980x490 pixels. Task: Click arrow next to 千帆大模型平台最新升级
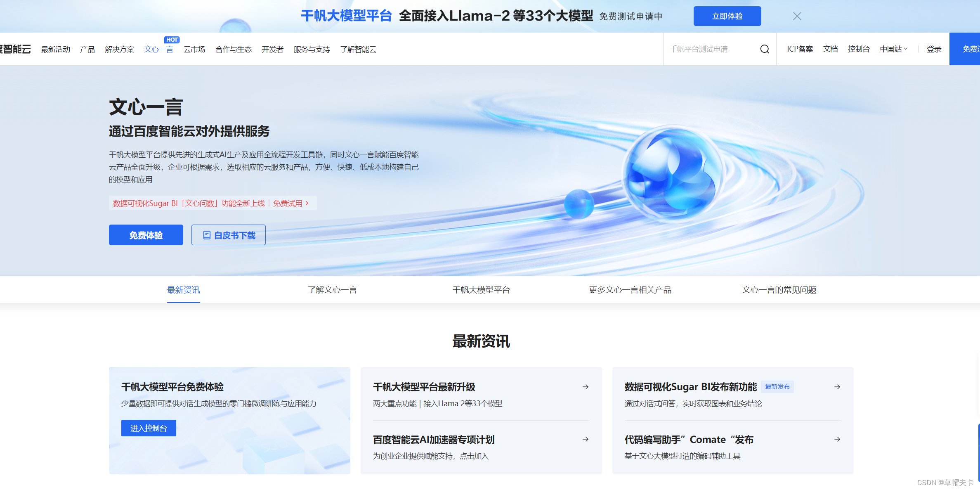pyautogui.click(x=585, y=387)
